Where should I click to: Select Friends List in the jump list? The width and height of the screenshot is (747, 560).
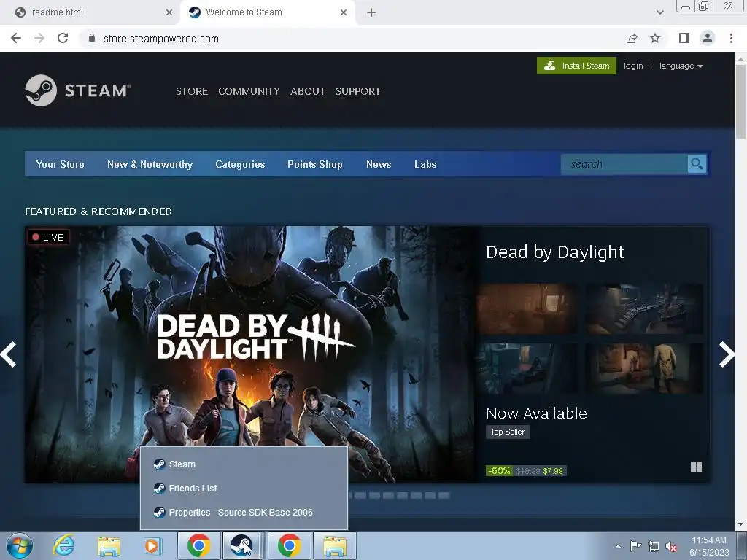(244, 488)
